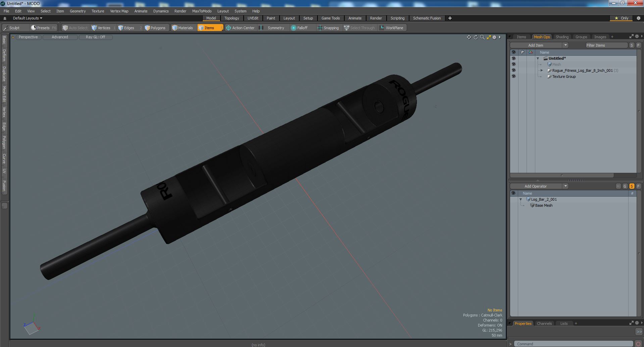
Task: Click the axis gizmo in the viewport corner
Action: click(x=32, y=325)
